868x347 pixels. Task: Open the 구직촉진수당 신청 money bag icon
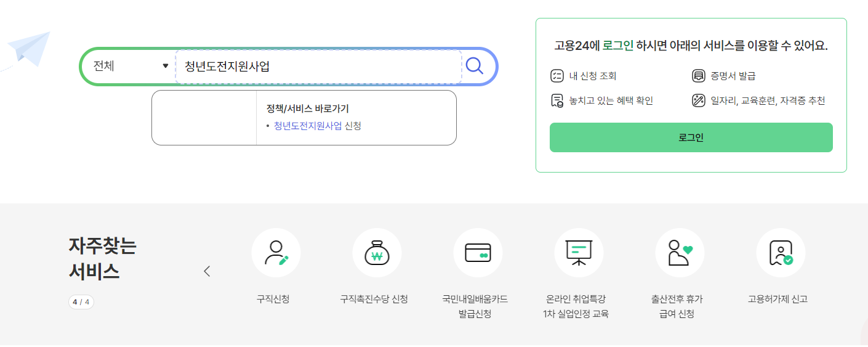(377, 253)
